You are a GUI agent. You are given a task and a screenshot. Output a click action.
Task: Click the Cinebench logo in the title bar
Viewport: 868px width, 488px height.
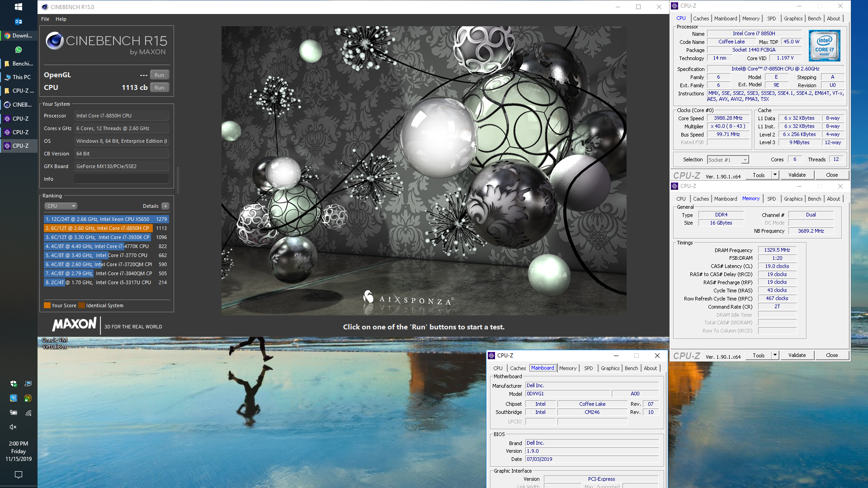click(44, 7)
